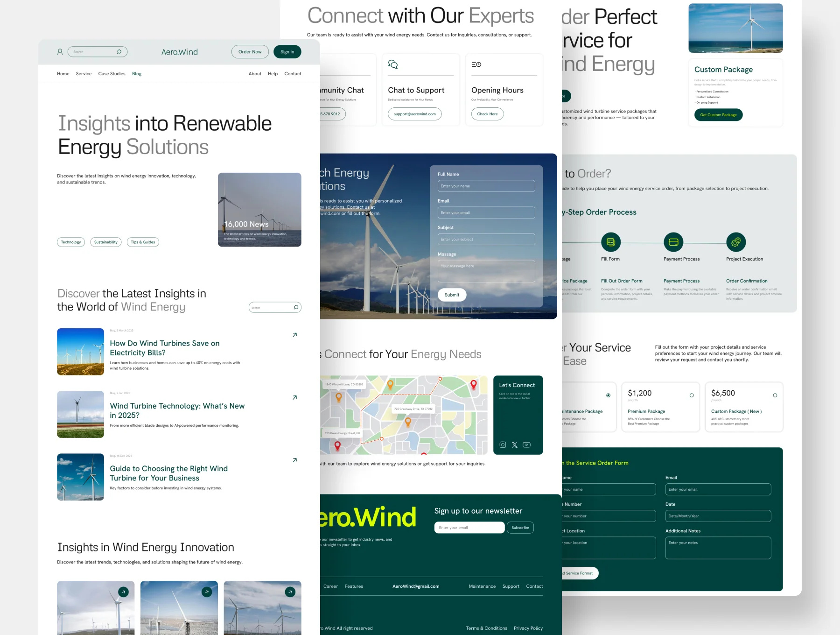Focus Additional Notes text area
Screen dimensions: 840x635
[x=718, y=548]
